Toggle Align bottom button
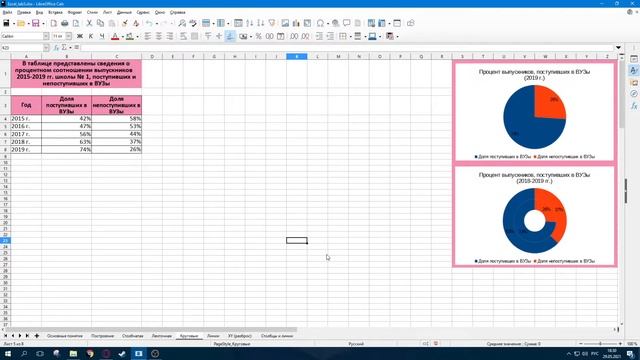This screenshot has width=640, height=360. point(230,36)
